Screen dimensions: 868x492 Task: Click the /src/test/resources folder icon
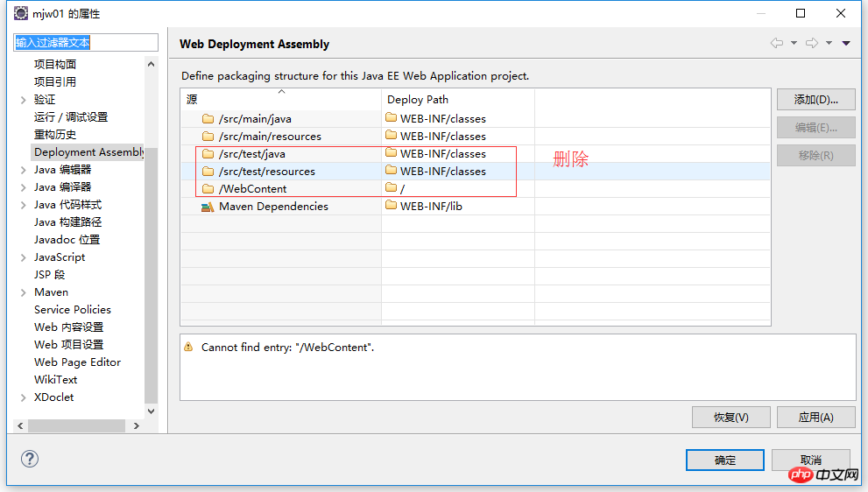[x=208, y=172]
